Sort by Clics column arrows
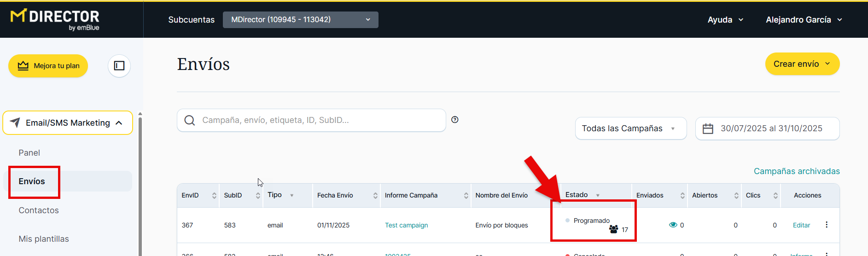This screenshot has width=868, height=256. coord(775,196)
